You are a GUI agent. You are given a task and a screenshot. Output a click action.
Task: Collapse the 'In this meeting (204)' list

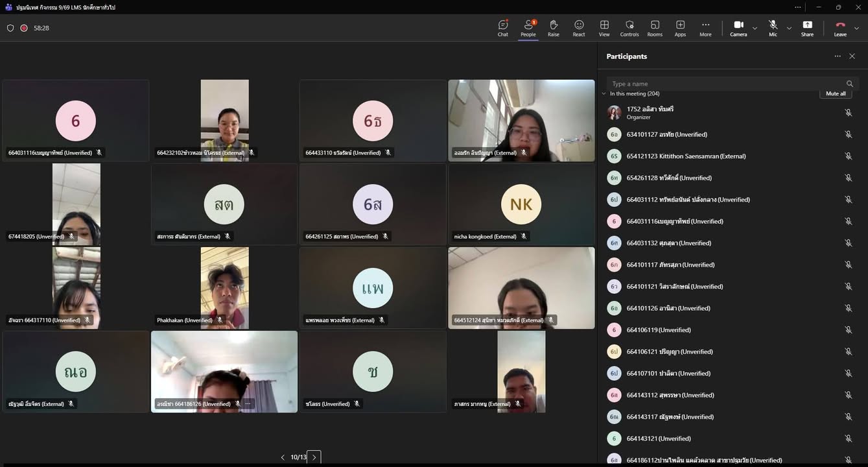pyautogui.click(x=604, y=94)
